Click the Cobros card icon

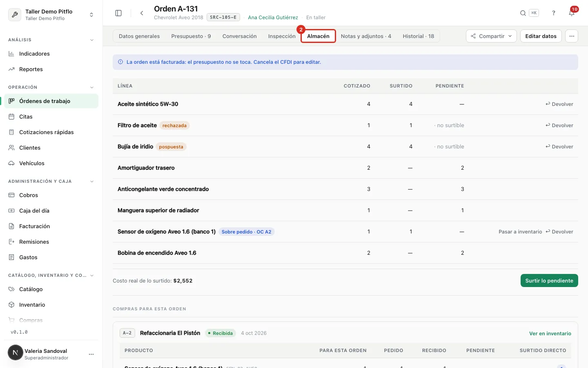click(11, 195)
